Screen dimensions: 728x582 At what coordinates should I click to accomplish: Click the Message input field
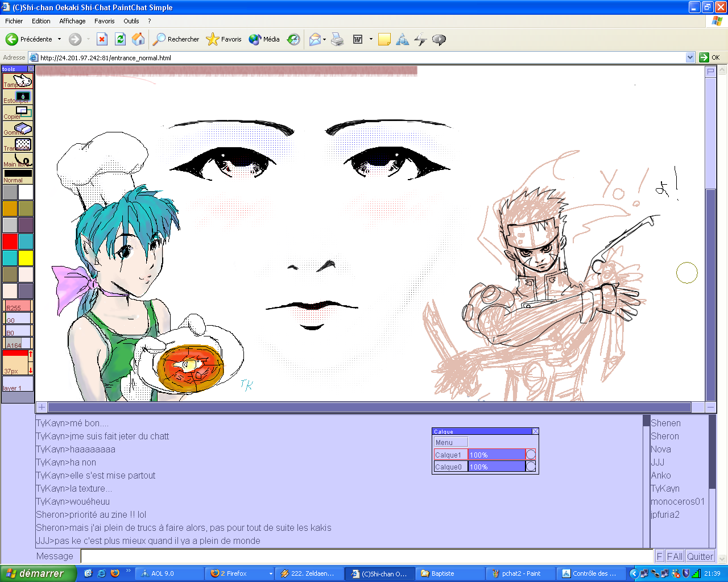[x=367, y=556]
